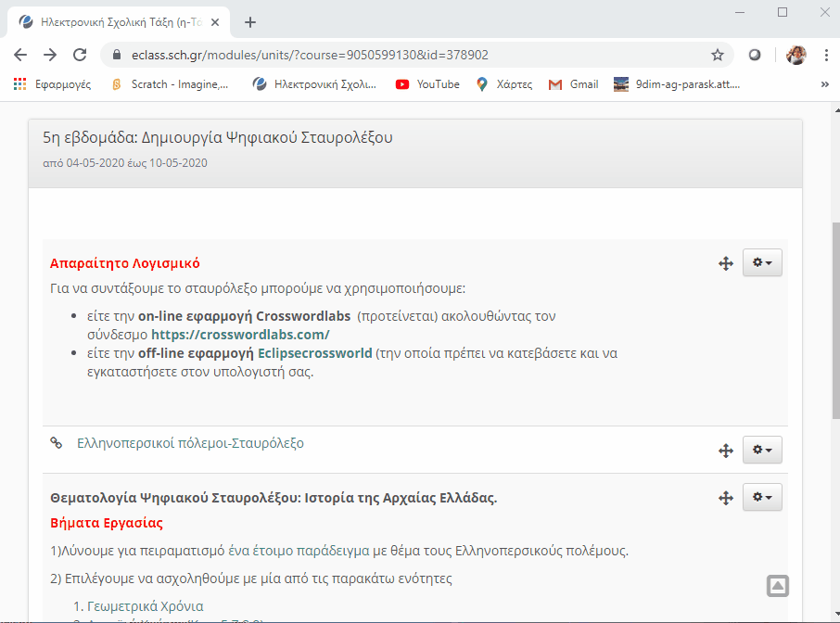Minimize the Chrome window

click(740, 12)
